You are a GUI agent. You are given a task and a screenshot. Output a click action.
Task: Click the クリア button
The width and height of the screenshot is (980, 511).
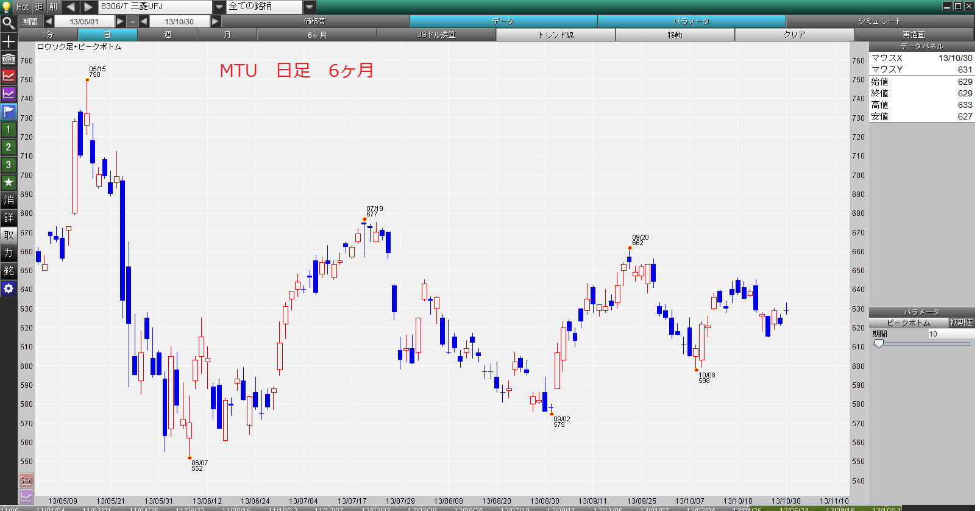(795, 35)
